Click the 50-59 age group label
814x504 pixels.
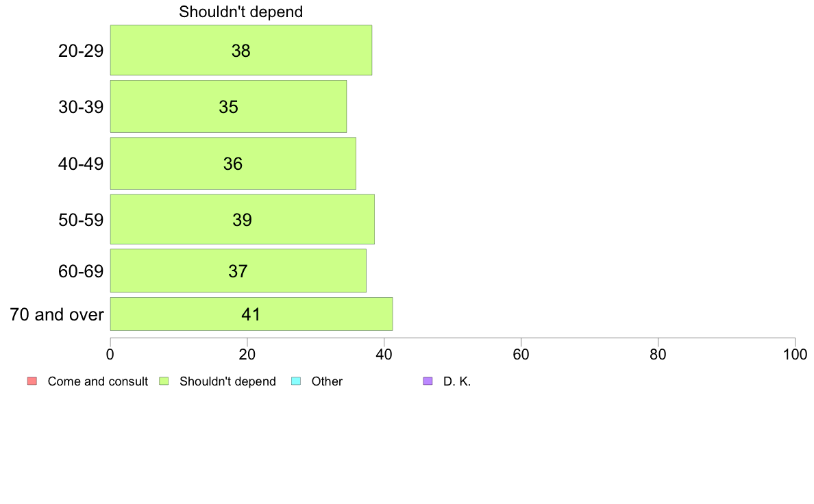pyautogui.click(x=81, y=220)
